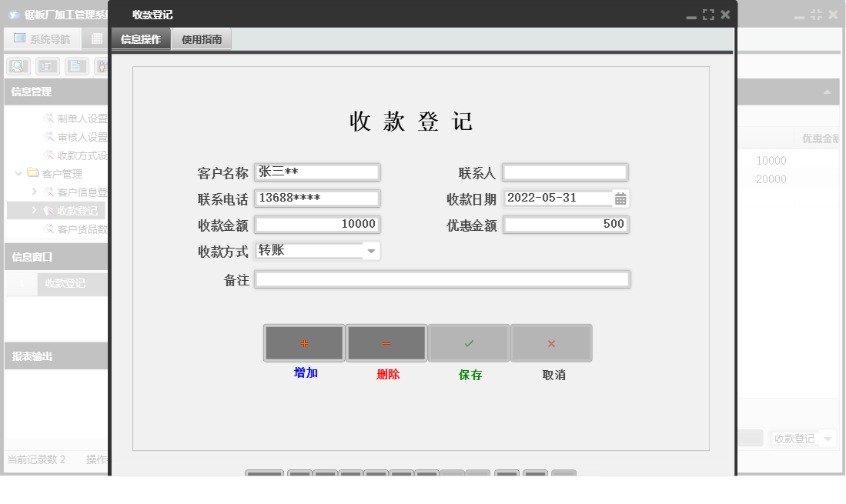
Task: Expand the 客户信息登记 tree node
Action: (x=35, y=192)
